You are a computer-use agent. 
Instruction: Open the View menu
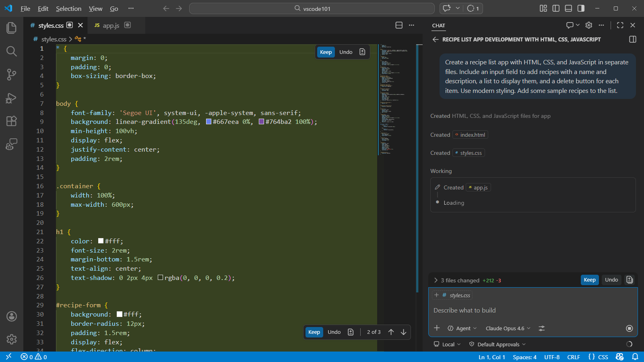(x=95, y=8)
